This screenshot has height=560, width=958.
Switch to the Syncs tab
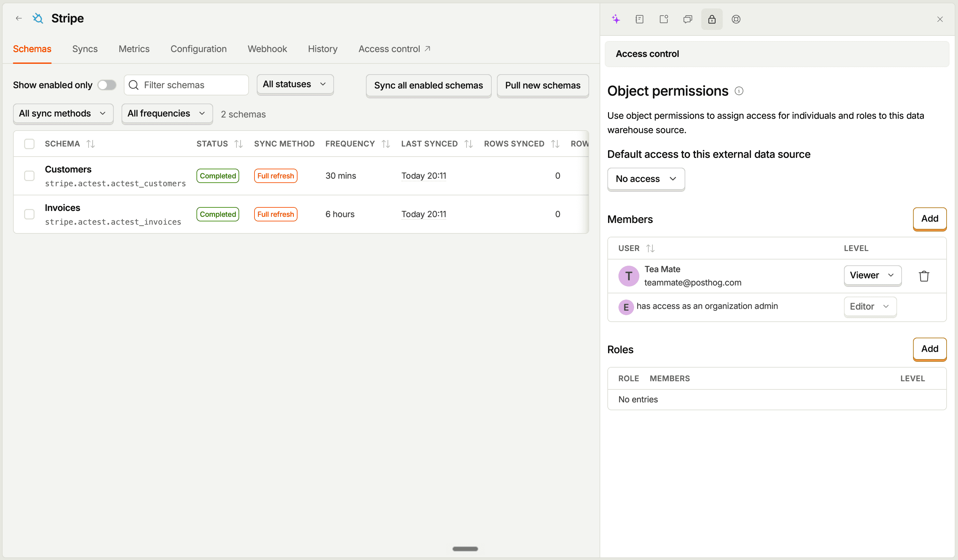(85, 49)
